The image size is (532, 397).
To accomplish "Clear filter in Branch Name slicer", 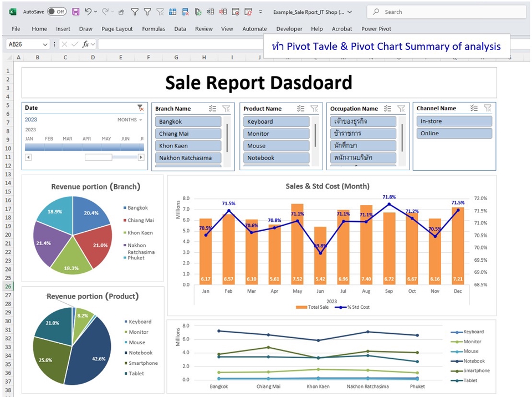I will (x=226, y=109).
